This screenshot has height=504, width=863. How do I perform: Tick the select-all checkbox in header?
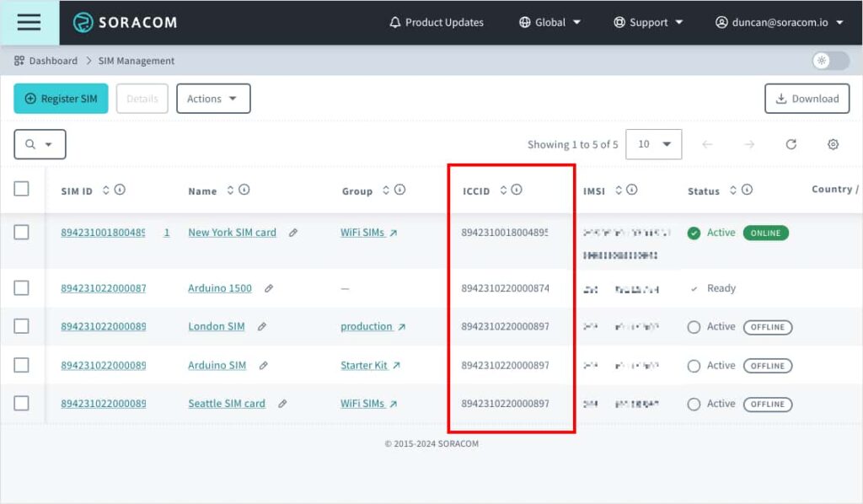[x=22, y=190]
